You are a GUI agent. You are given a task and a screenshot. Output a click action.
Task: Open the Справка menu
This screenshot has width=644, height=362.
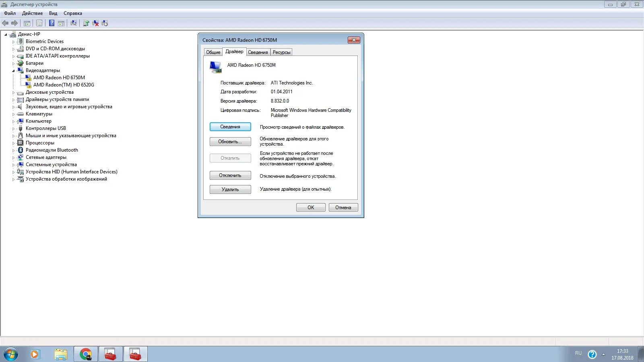tap(73, 13)
